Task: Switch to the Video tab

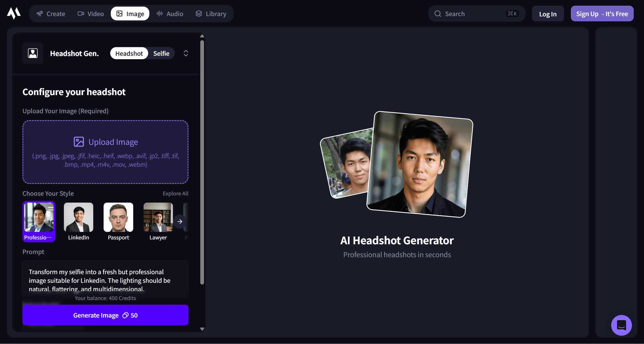Action: 91,14
